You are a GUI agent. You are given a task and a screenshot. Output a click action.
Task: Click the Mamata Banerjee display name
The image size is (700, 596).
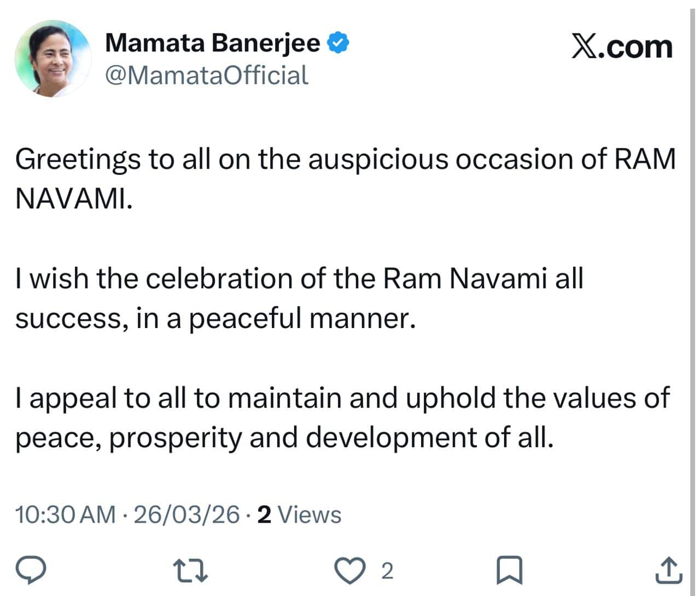point(212,43)
